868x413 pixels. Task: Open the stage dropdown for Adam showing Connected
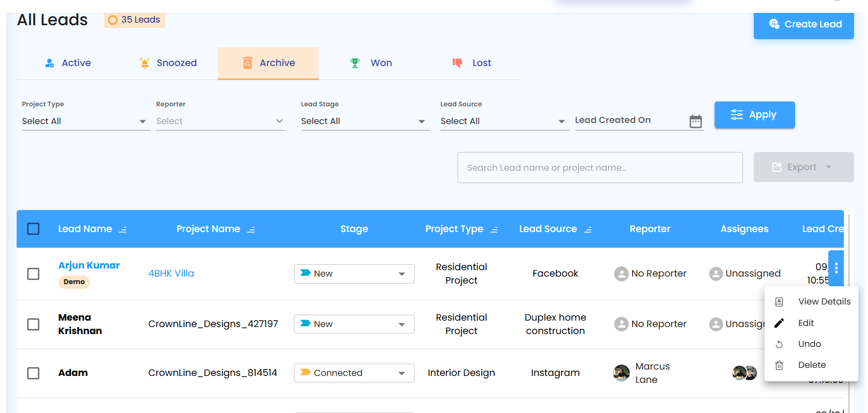[x=354, y=373]
